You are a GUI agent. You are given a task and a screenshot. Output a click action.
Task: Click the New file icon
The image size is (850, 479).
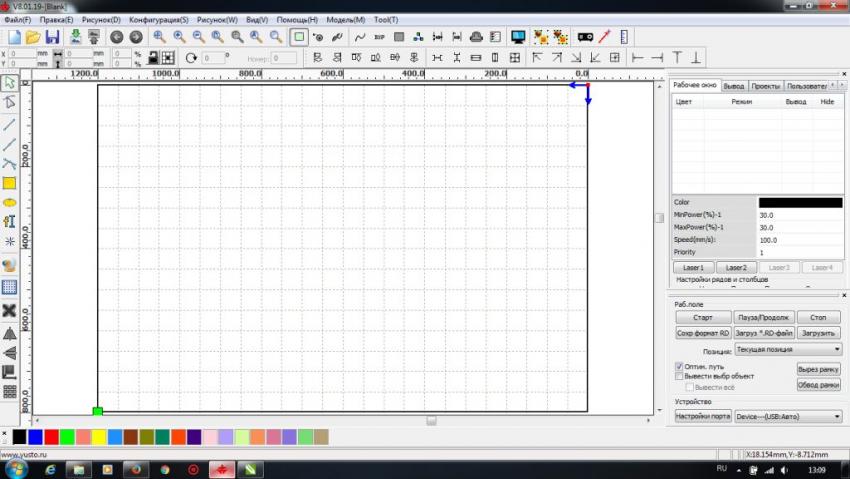coord(12,37)
